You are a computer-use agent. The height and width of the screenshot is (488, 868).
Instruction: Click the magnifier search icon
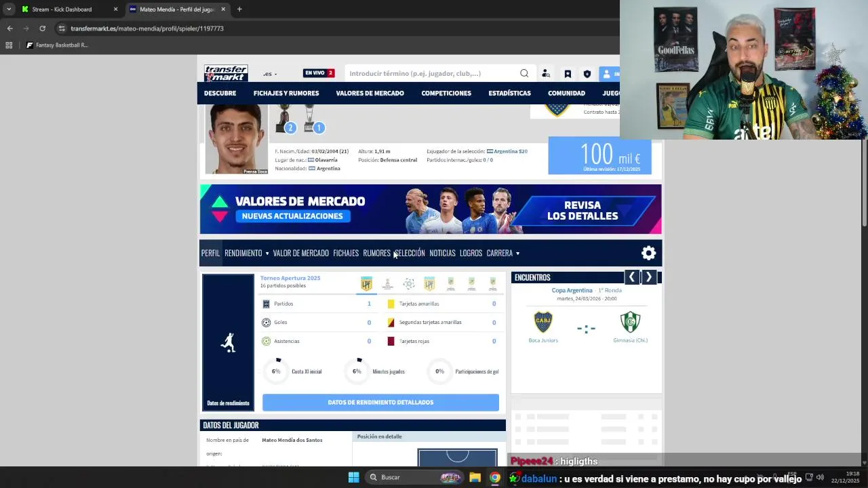(524, 73)
